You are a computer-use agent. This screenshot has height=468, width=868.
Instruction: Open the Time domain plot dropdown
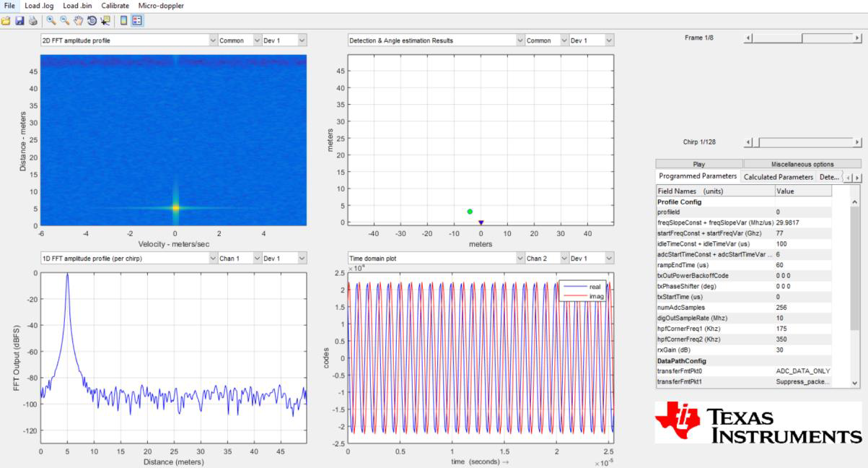click(x=436, y=258)
